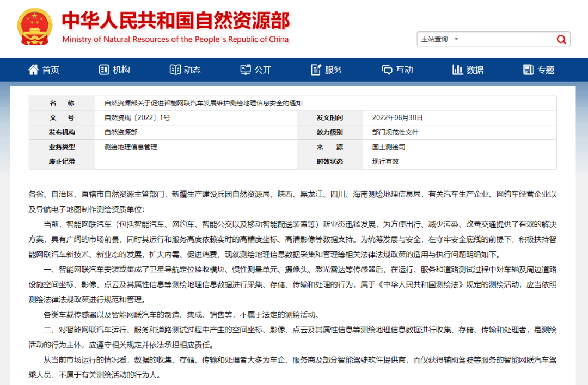This screenshot has height=385, width=588.
Task: Click the open-book icon beside 动态
Action: [175, 70]
